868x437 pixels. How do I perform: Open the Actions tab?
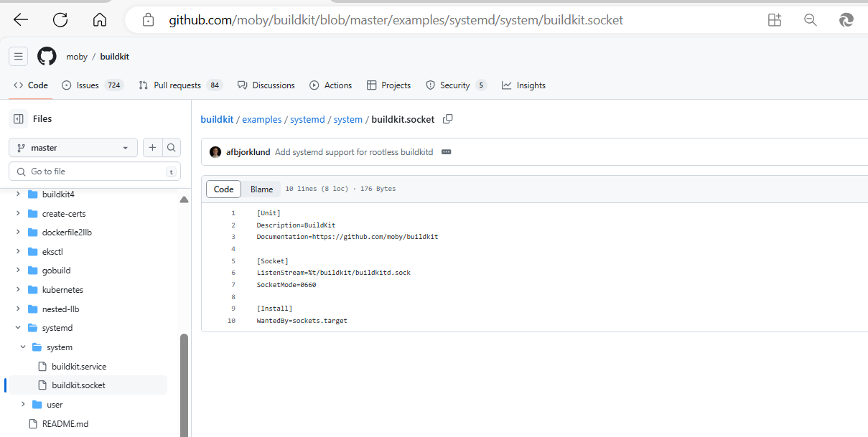[331, 85]
